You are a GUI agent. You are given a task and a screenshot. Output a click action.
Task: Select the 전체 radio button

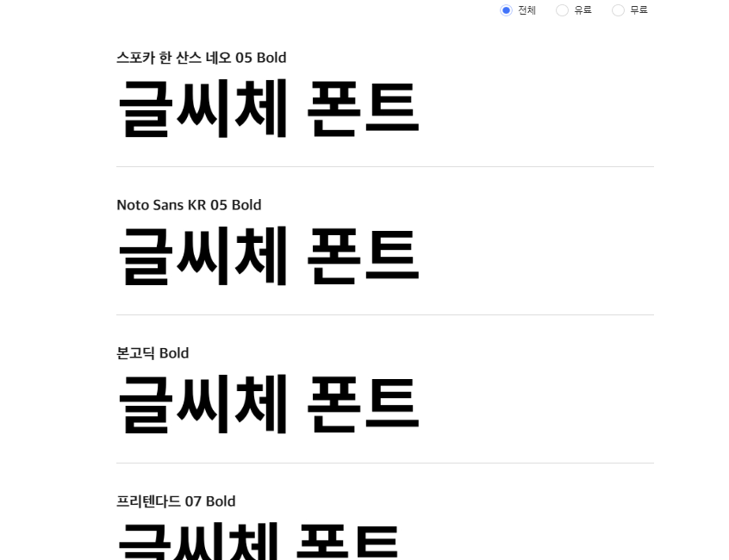pyautogui.click(x=507, y=10)
